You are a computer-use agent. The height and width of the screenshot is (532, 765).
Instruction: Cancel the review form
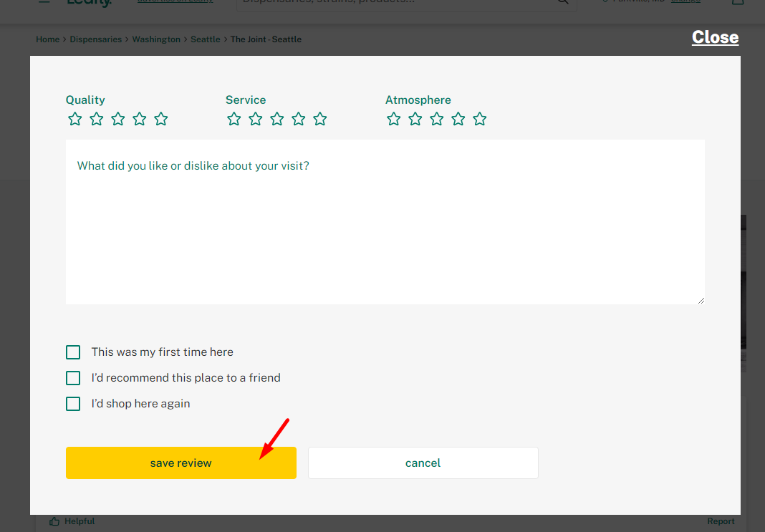click(423, 463)
